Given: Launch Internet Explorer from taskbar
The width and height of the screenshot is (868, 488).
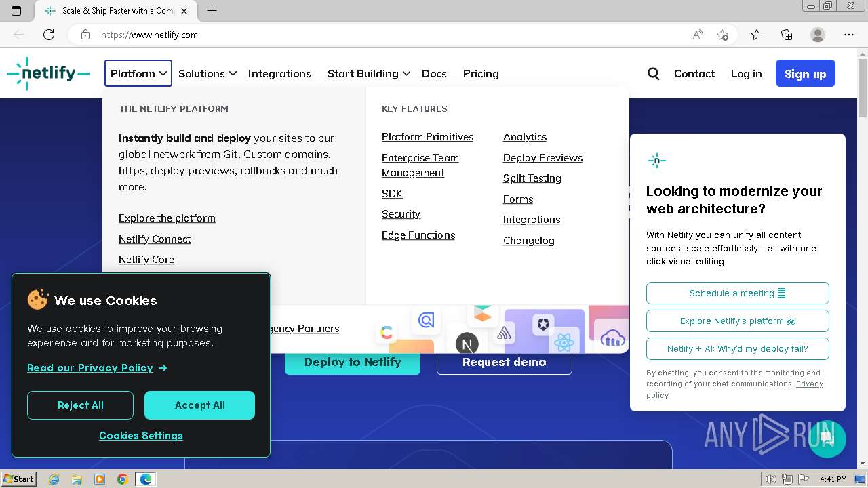Looking at the screenshot, I should [54, 479].
